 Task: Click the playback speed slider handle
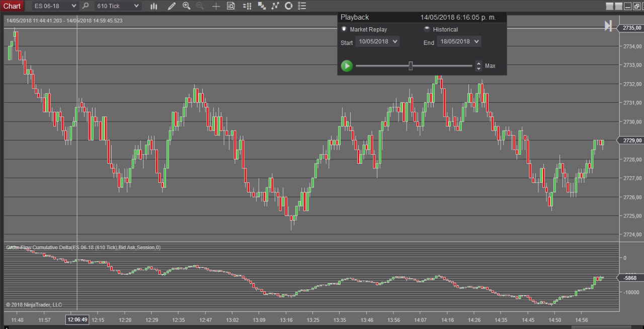[x=411, y=66]
